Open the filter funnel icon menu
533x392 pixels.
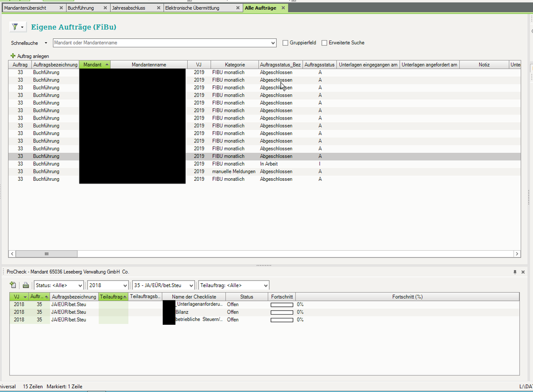click(x=18, y=27)
